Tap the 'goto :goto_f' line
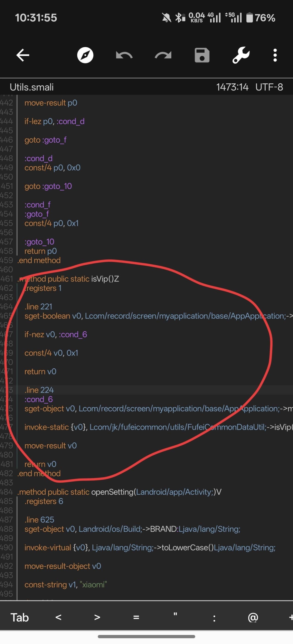293x644 pixels. (x=45, y=140)
